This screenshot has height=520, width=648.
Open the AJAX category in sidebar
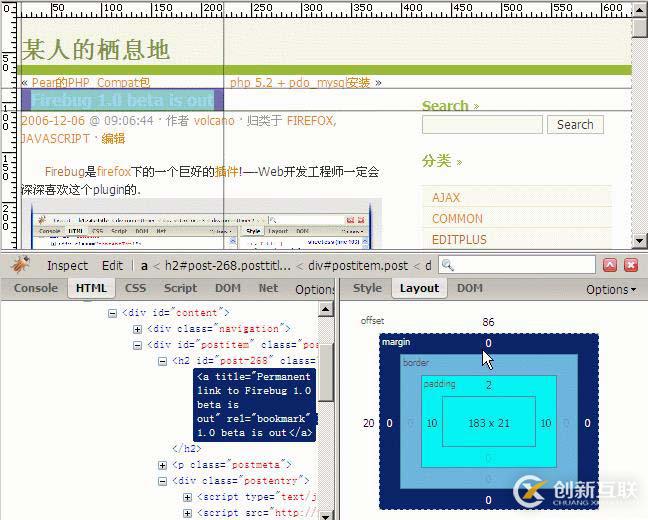(446, 198)
